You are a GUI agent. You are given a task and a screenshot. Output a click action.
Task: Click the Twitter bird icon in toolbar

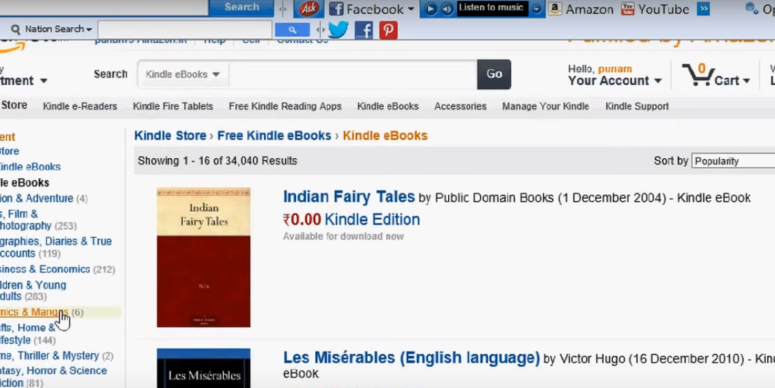click(338, 30)
